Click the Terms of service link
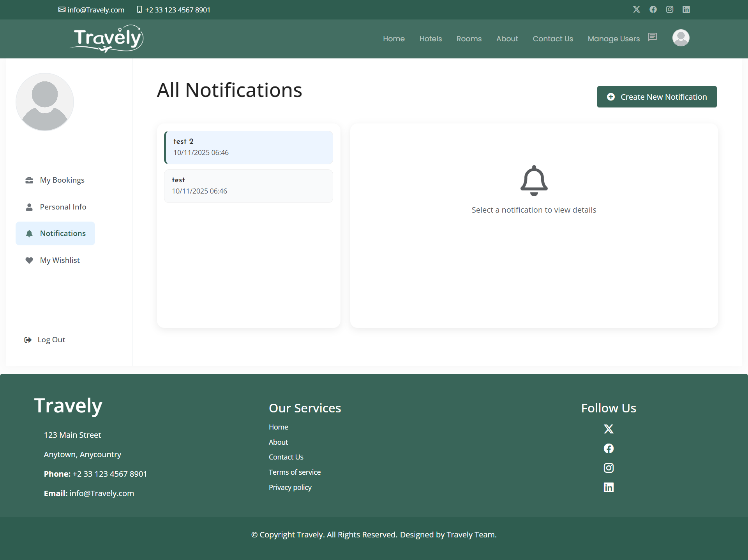The width and height of the screenshot is (748, 560). click(295, 472)
